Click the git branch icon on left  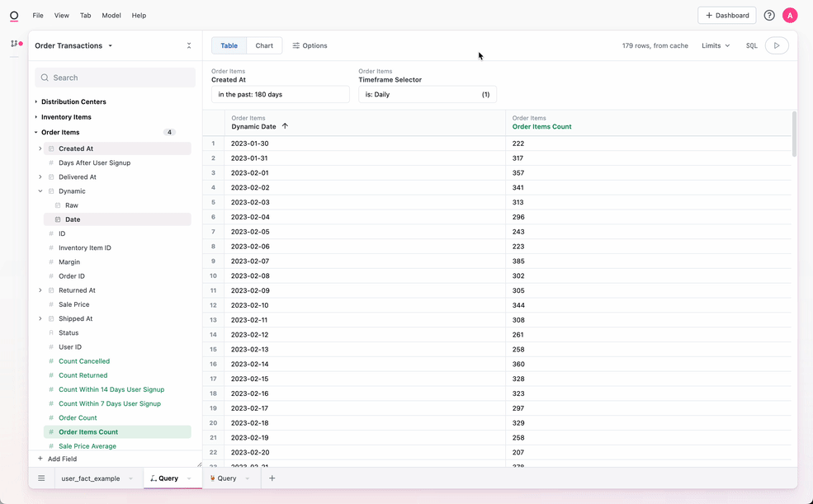tap(16, 44)
